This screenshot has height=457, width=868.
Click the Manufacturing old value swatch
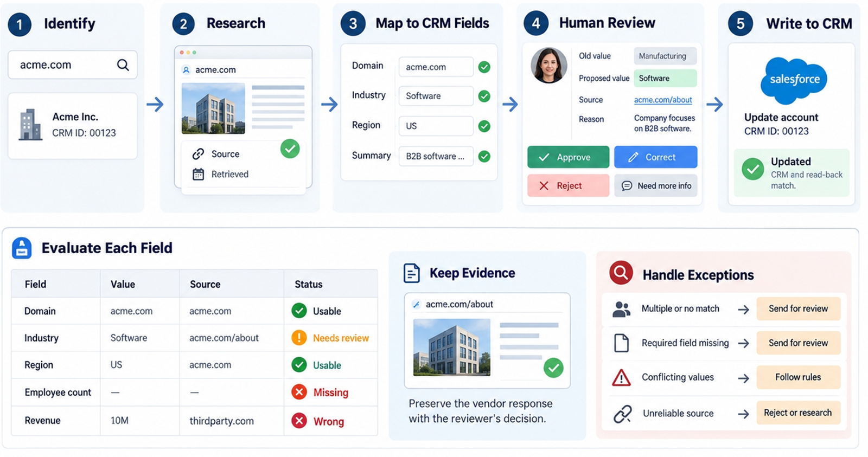665,56
